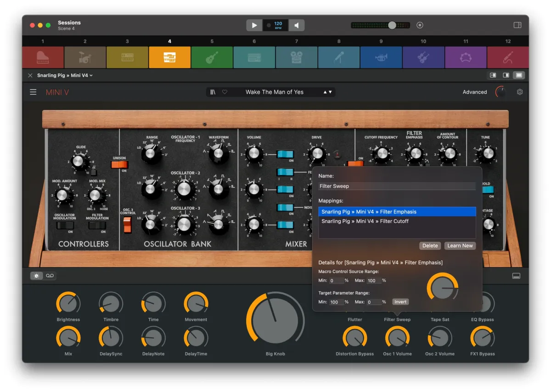551x392 pixels.
Task: Toggle the Oscillator Modulation switch
Action: [x=64, y=225]
